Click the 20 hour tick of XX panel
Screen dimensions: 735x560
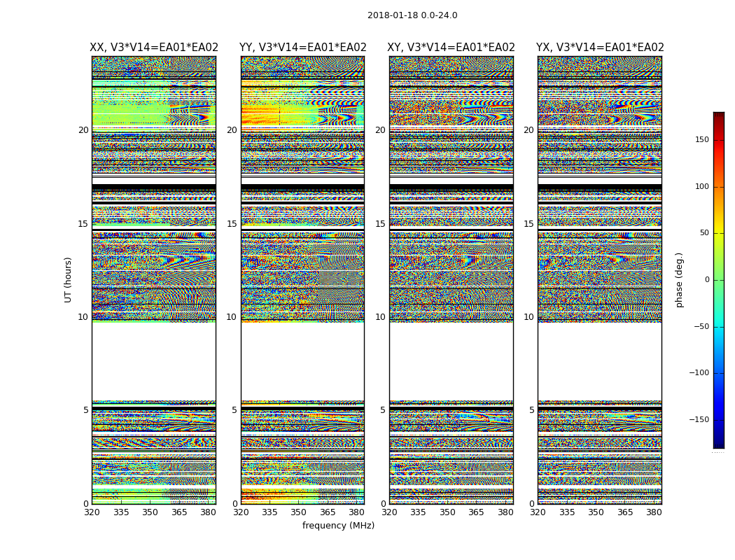click(x=83, y=130)
